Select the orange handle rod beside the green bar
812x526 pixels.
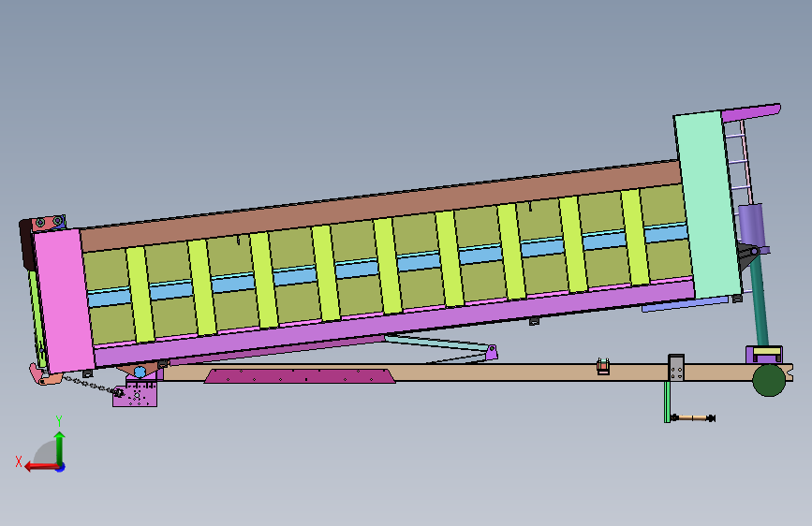pos(693,417)
